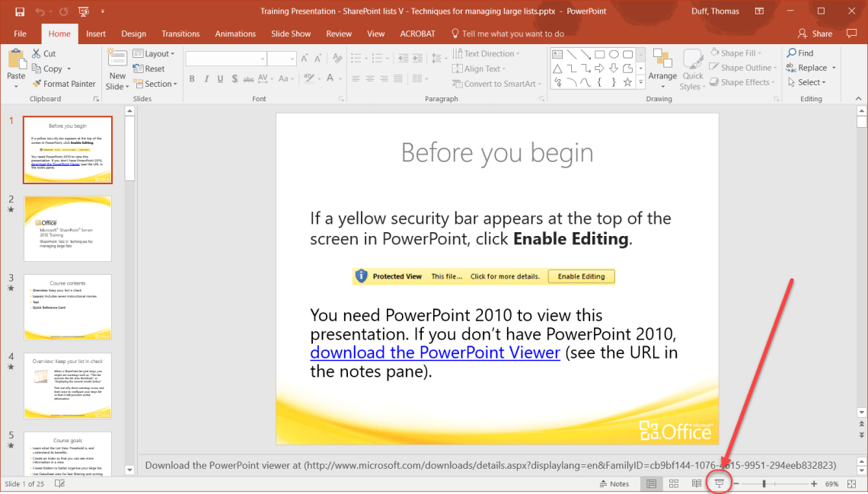Toggle underline formatting
This screenshot has height=494, width=868.
[219, 78]
